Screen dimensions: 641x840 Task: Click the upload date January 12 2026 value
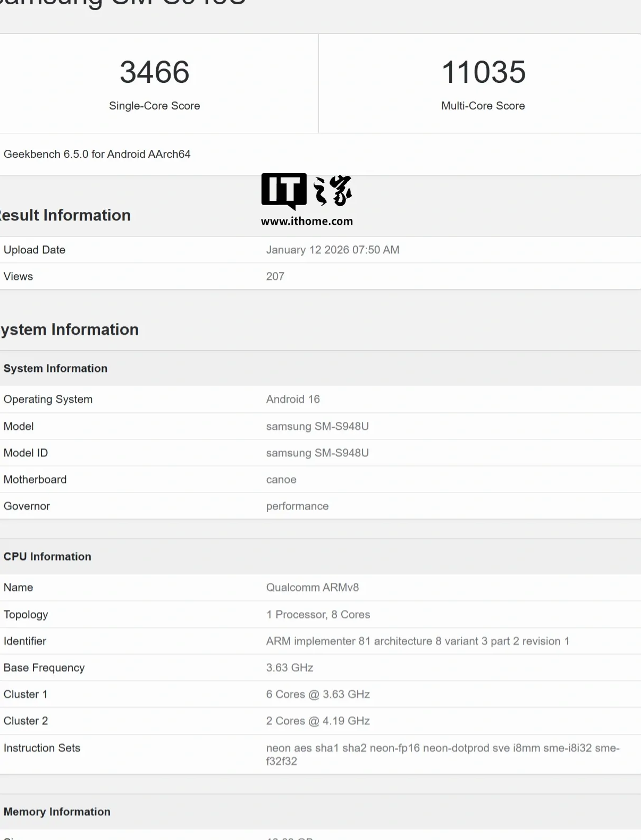click(x=332, y=250)
